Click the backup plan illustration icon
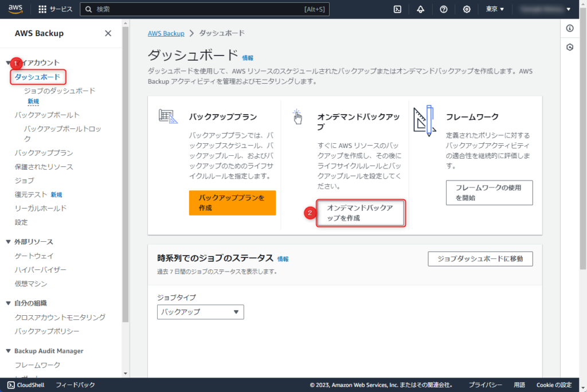This screenshot has height=392, width=587. coord(168,116)
